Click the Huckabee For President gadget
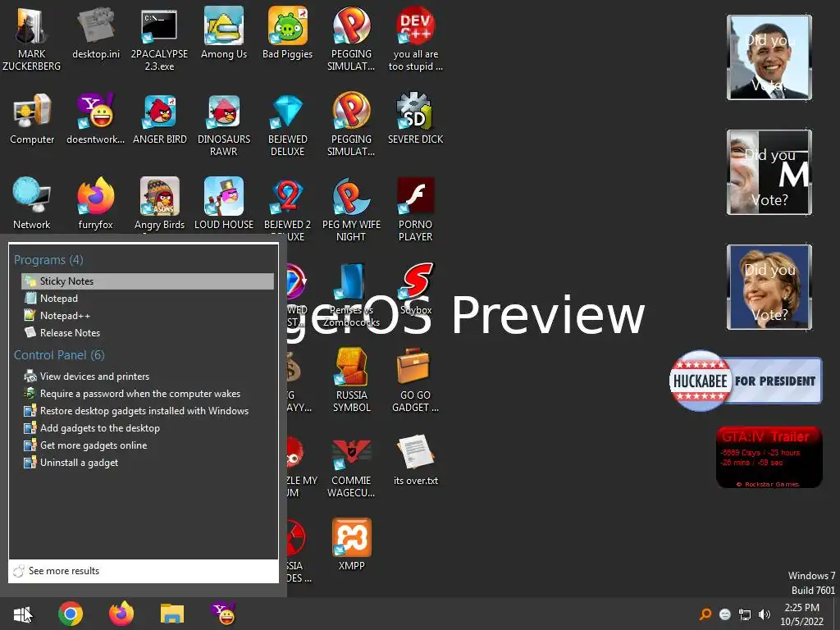 point(746,381)
